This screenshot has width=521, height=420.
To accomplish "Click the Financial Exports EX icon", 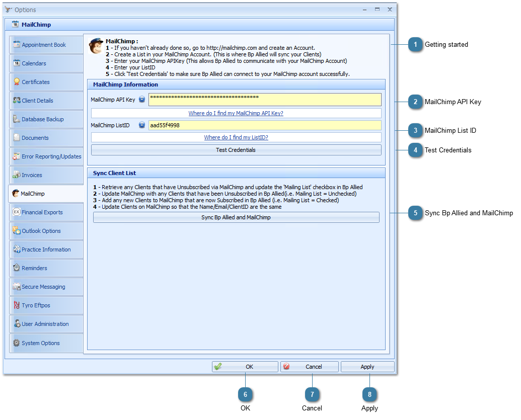I will tap(16, 212).
